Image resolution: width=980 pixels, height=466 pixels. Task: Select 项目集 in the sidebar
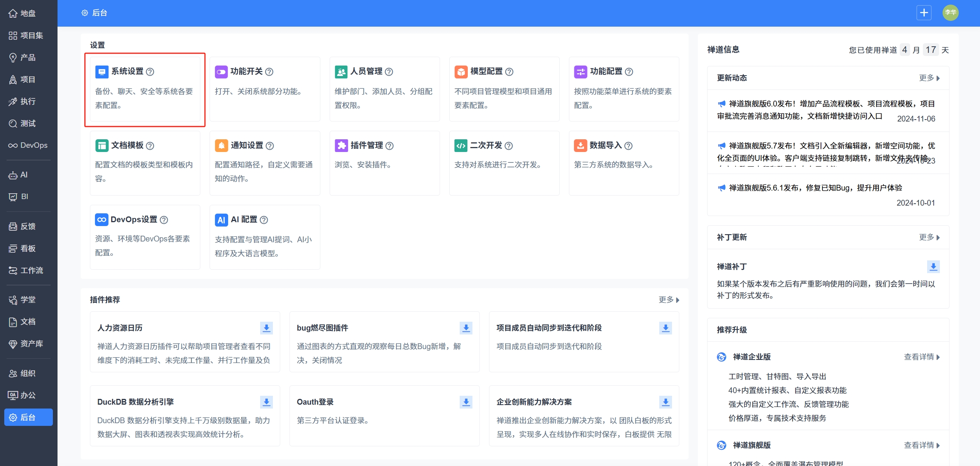point(26,35)
